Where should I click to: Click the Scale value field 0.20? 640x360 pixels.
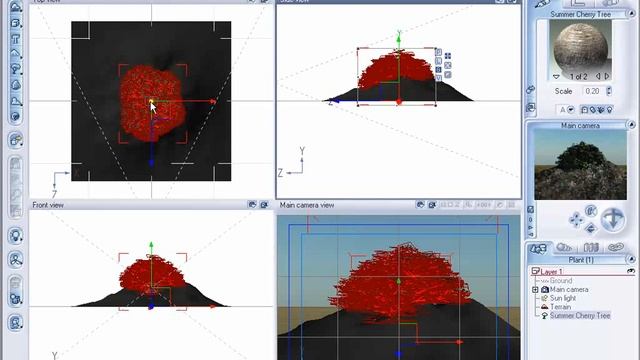tap(593, 91)
